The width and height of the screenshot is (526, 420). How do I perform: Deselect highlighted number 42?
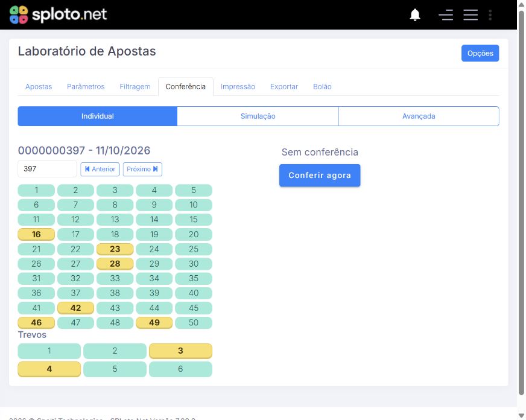click(x=75, y=308)
